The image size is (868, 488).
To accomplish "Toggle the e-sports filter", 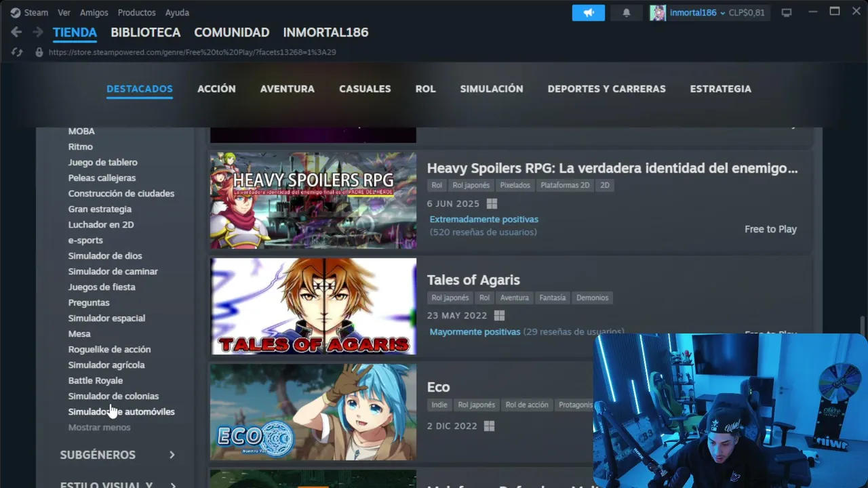I will (x=85, y=241).
